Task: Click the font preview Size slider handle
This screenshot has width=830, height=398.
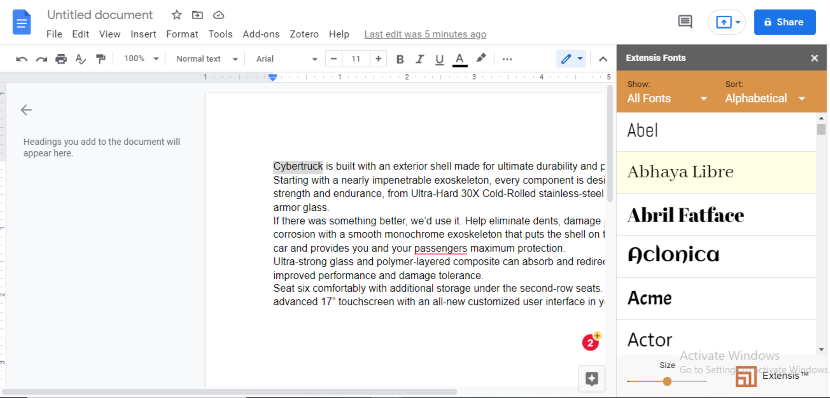Action: click(x=667, y=381)
